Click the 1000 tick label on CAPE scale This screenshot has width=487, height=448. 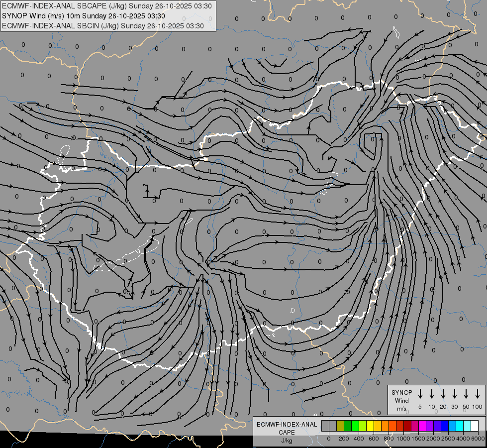click(x=403, y=439)
